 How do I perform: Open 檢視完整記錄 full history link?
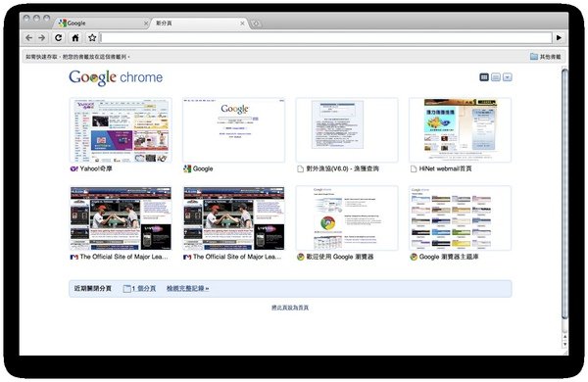pyautogui.click(x=188, y=288)
